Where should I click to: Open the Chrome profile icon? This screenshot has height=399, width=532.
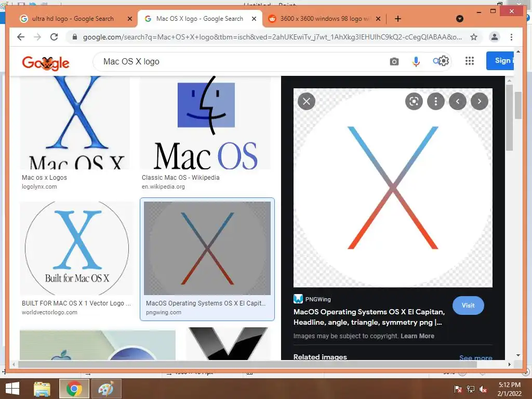click(495, 37)
